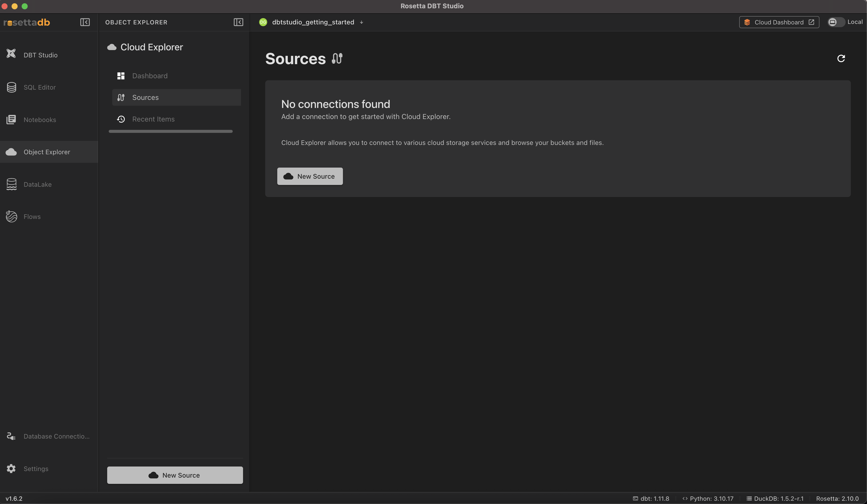Screen dimensions: 867x504
Task: Click the Sources icon in Cloud Explorer list
Action: click(x=121, y=97)
